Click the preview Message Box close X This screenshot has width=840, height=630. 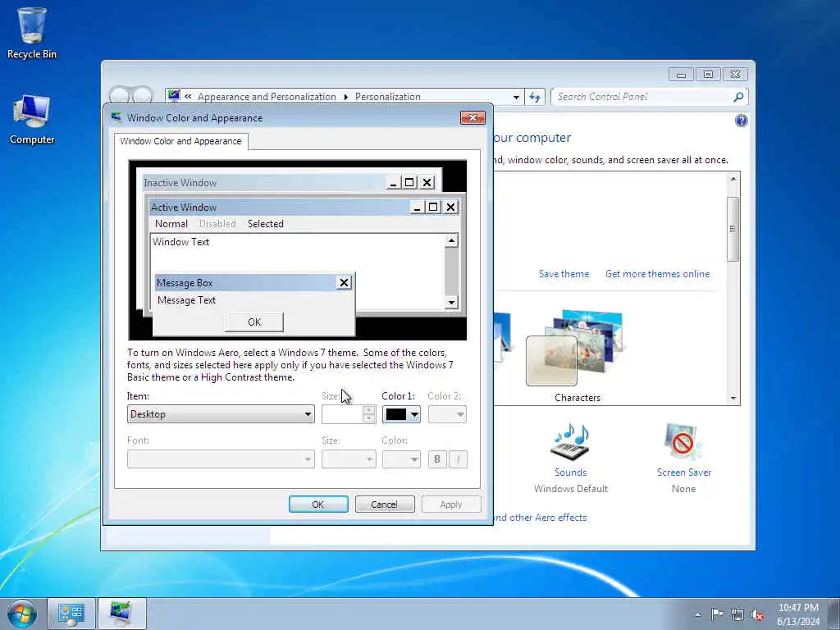[344, 282]
